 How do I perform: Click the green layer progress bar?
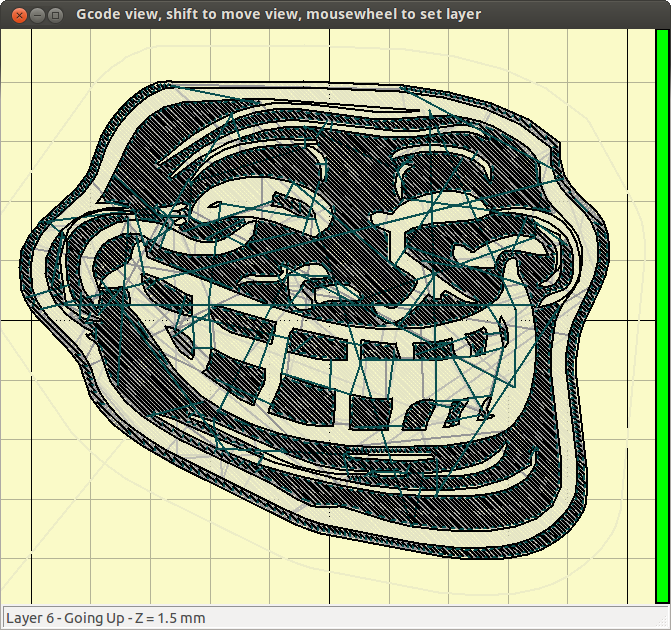pyautogui.click(x=661, y=315)
